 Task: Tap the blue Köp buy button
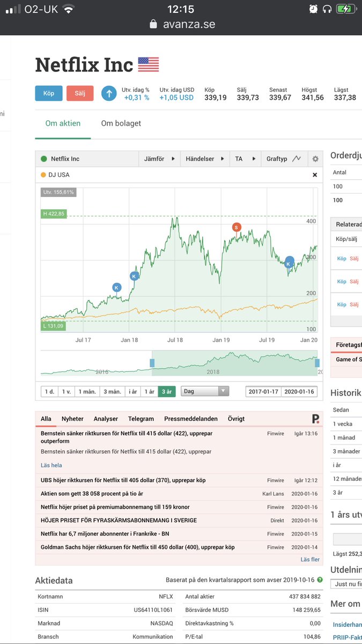49,93
